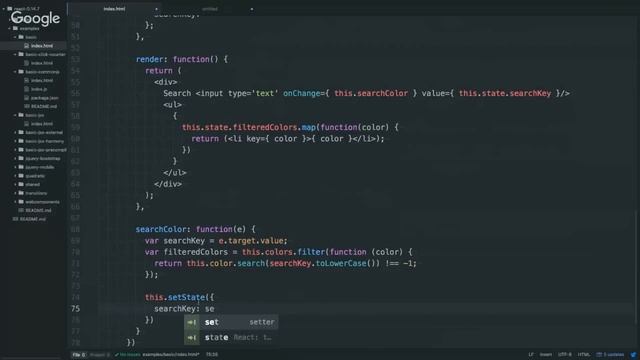Collapse the basic-jsx folder chevron

pyautogui.click(x=15, y=115)
